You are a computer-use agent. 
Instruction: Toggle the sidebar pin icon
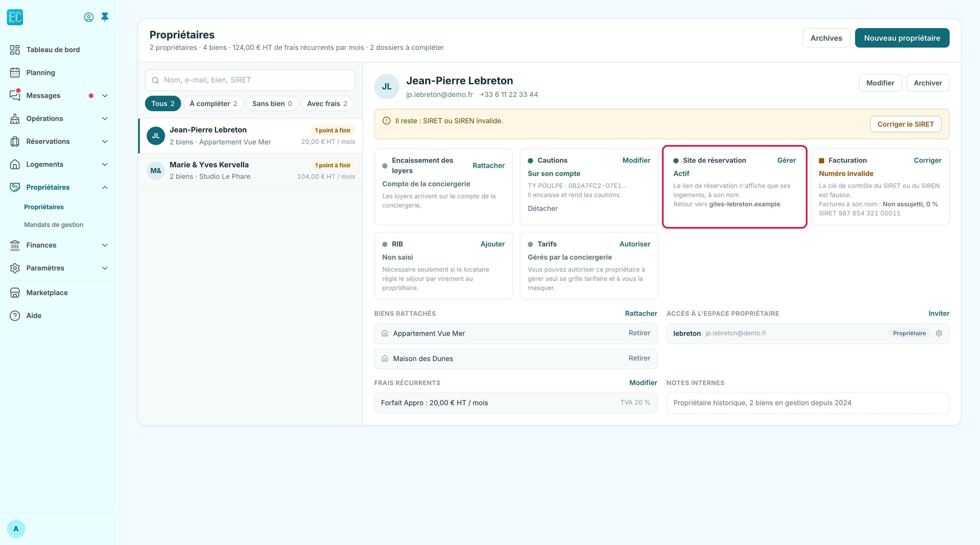click(105, 17)
